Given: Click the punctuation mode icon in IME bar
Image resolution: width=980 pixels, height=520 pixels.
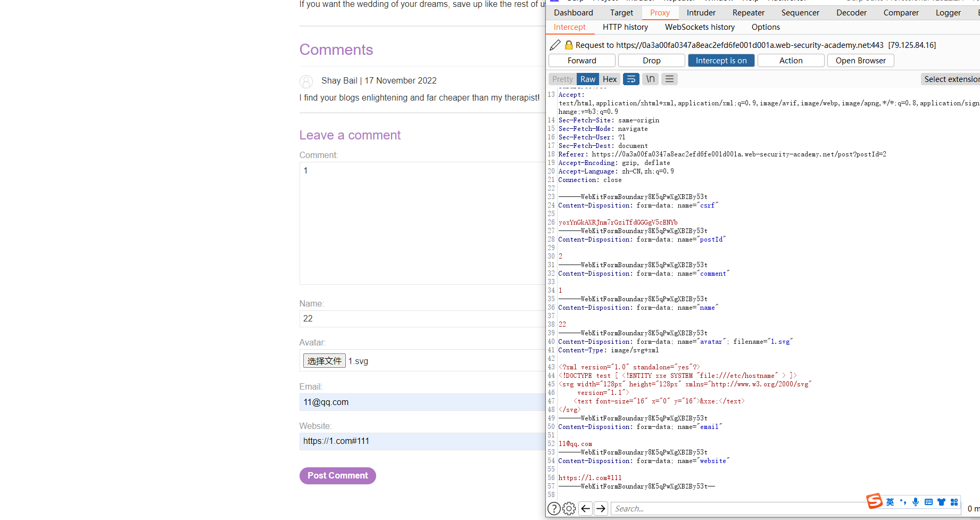Looking at the screenshot, I should point(903,502).
